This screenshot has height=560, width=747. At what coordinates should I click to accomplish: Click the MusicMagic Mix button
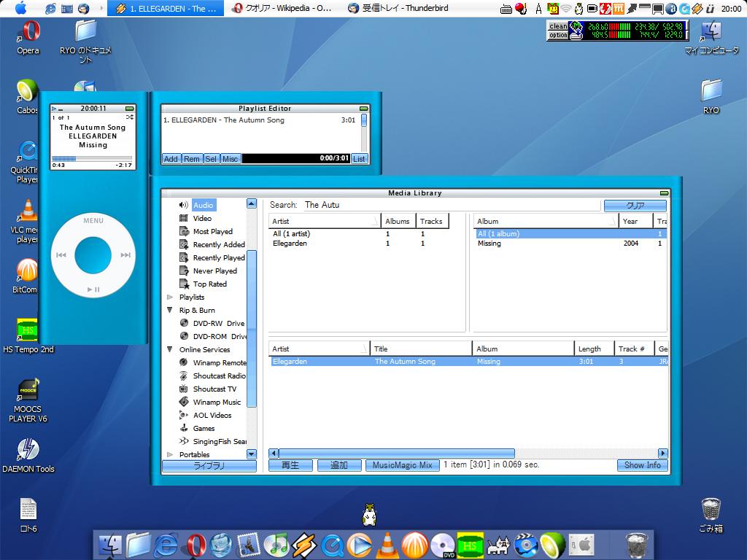(x=402, y=465)
